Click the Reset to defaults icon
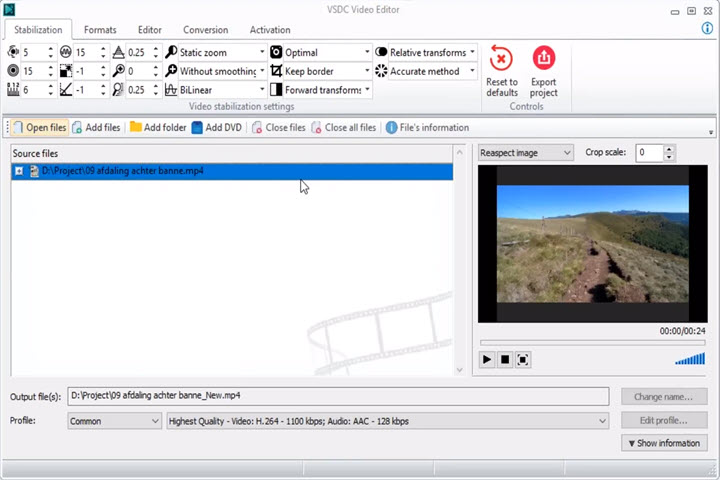Image resolution: width=720 pixels, height=480 pixels. point(501,60)
